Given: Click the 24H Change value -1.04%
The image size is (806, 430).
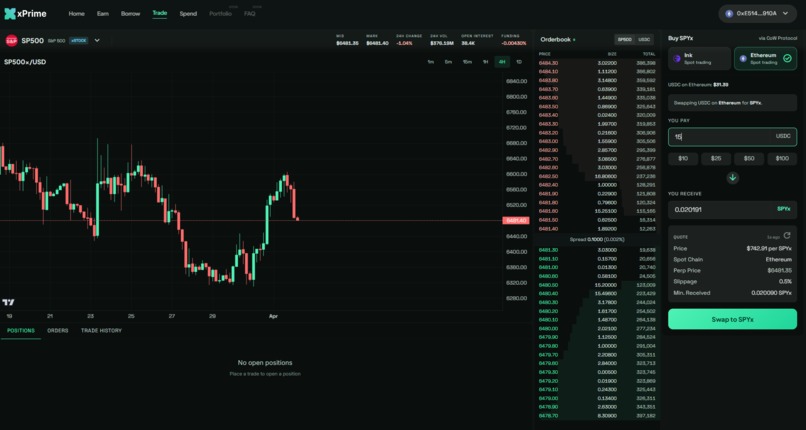Looking at the screenshot, I should tap(405, 43).
